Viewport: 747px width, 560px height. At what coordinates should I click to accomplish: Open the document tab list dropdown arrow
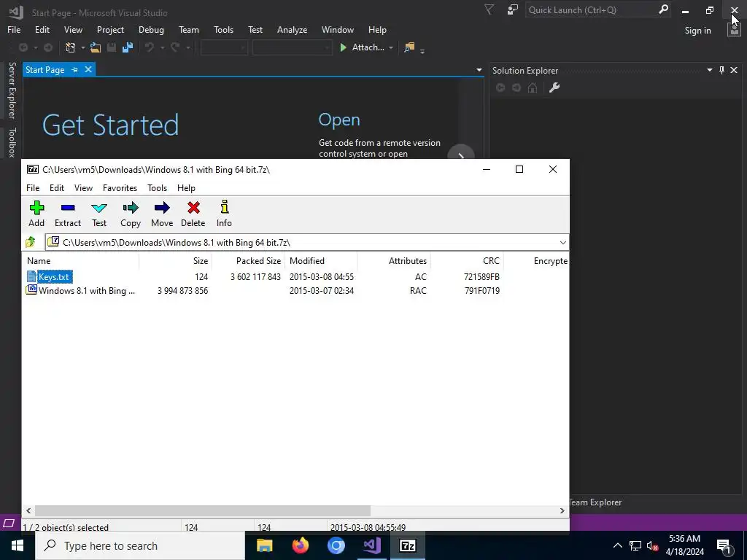point(479,71)
